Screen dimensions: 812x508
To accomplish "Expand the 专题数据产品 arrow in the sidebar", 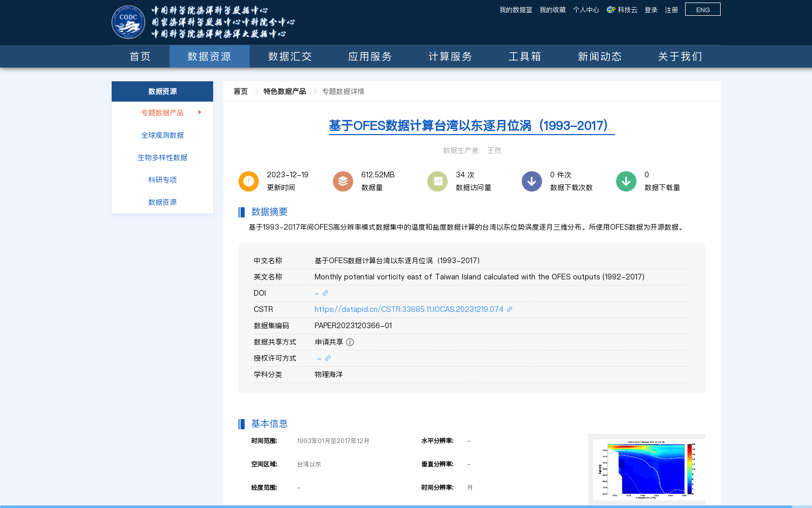I will click(200, 112).
